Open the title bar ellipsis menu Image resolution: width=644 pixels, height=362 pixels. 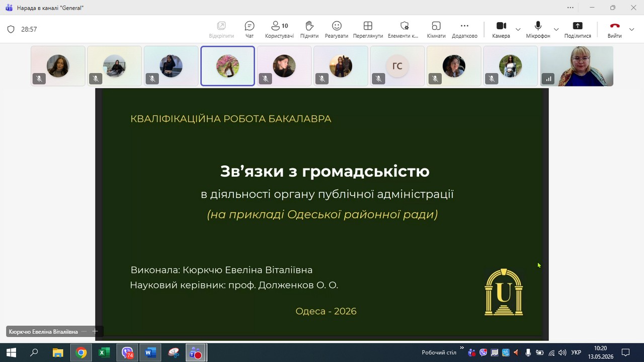(x=570, y=8)
